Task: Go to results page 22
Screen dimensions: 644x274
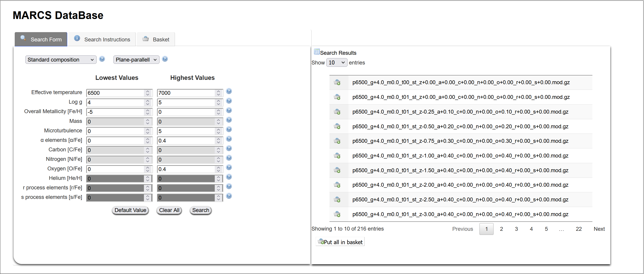Action: [579, 229]
